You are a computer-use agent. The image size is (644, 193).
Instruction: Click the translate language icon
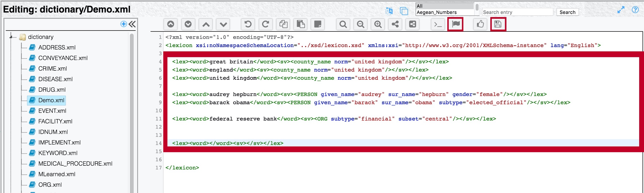click(x=389, y=11)
